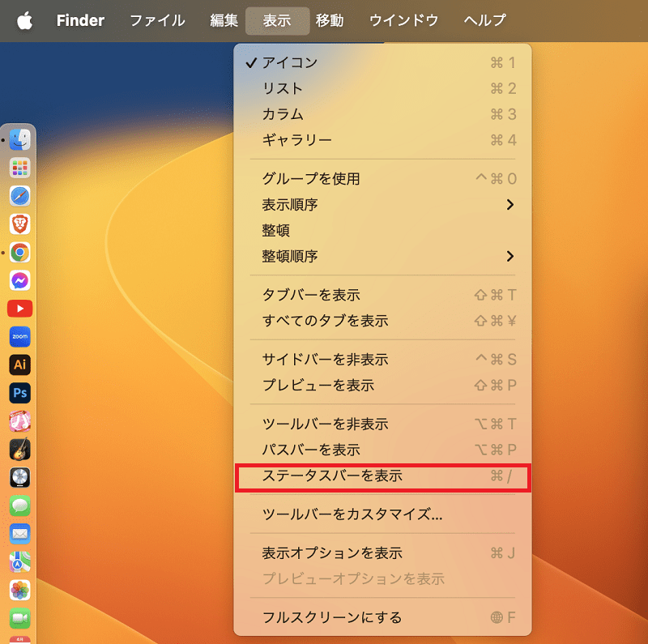Toggle タブバーを表示

click(382, 295)
